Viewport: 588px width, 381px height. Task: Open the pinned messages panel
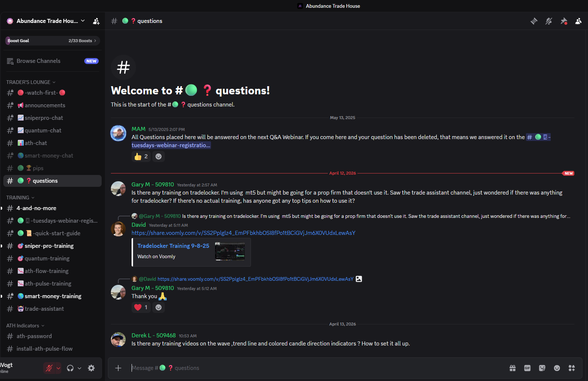pyautogui.click(x=564, y=21)
